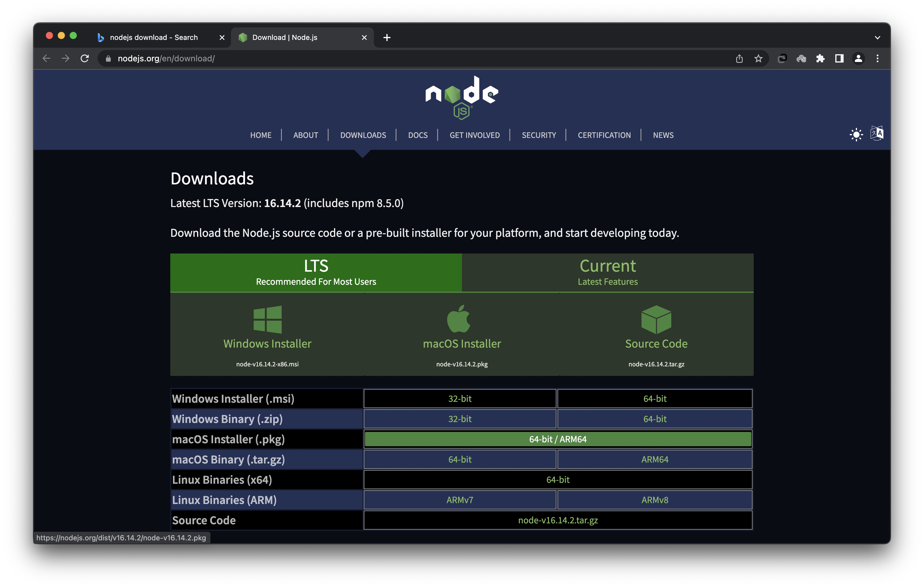Reload the page
924x588 pixels.
85,58
